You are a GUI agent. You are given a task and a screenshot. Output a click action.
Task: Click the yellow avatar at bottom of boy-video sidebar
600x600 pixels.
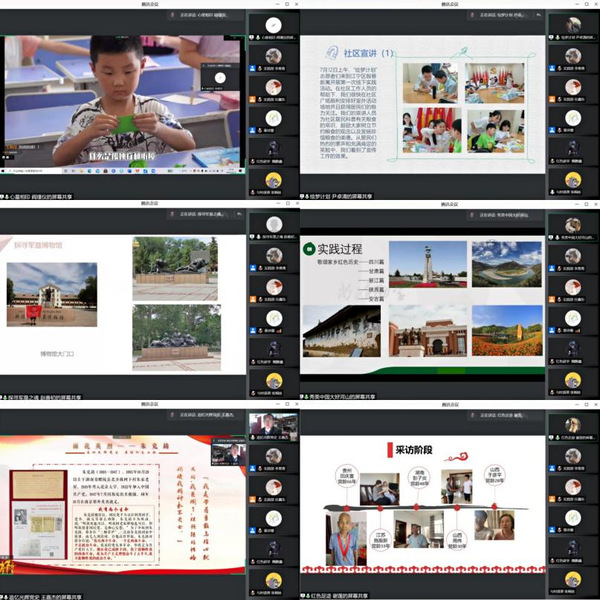coord(272,178)
